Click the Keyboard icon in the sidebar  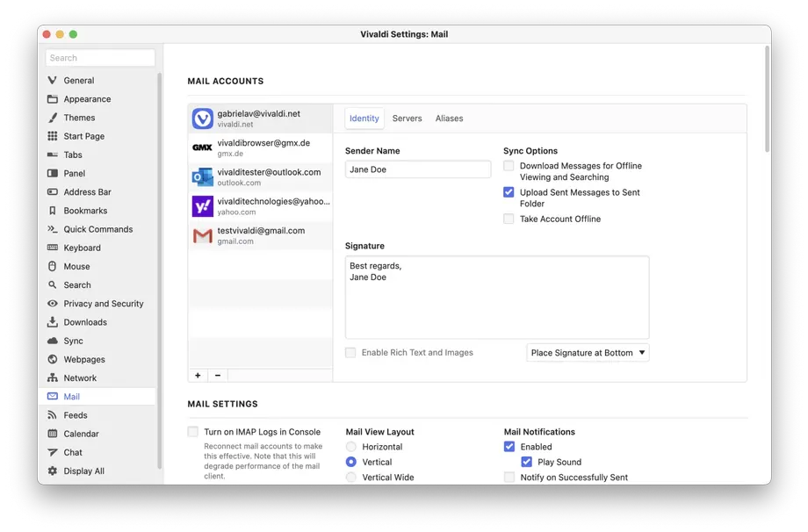(52, 248)
